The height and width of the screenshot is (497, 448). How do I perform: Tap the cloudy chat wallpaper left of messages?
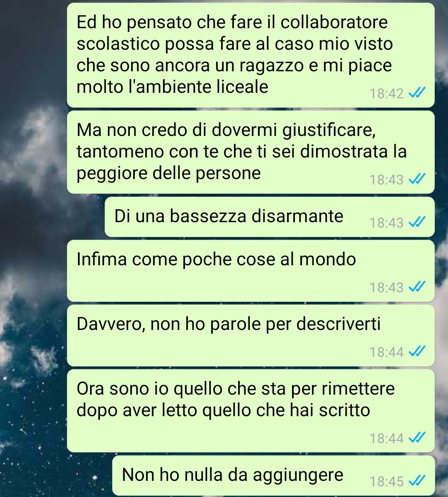tap(32, 254)
